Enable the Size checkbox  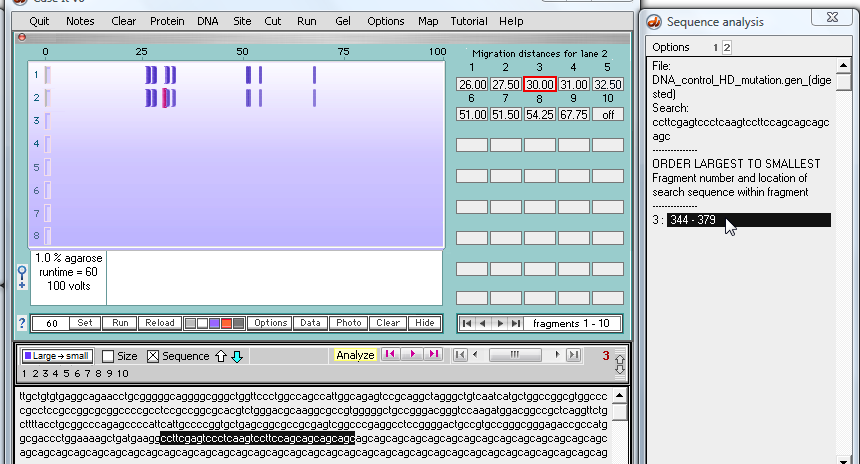coord(108,356)
